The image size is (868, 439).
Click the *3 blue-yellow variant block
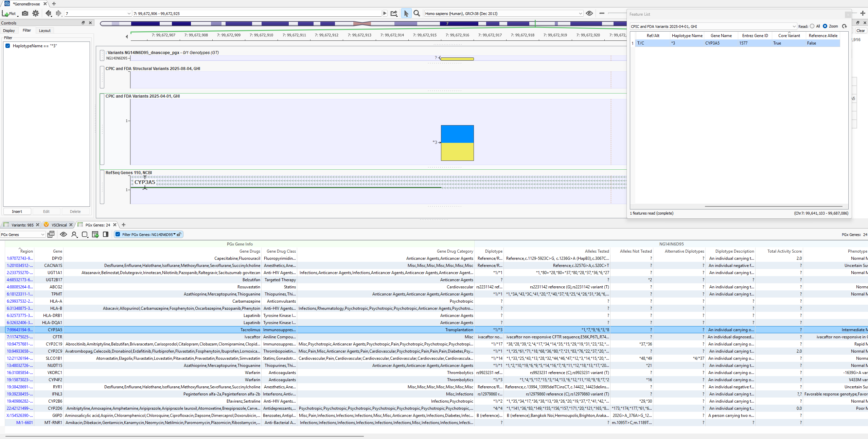[457, 143]
